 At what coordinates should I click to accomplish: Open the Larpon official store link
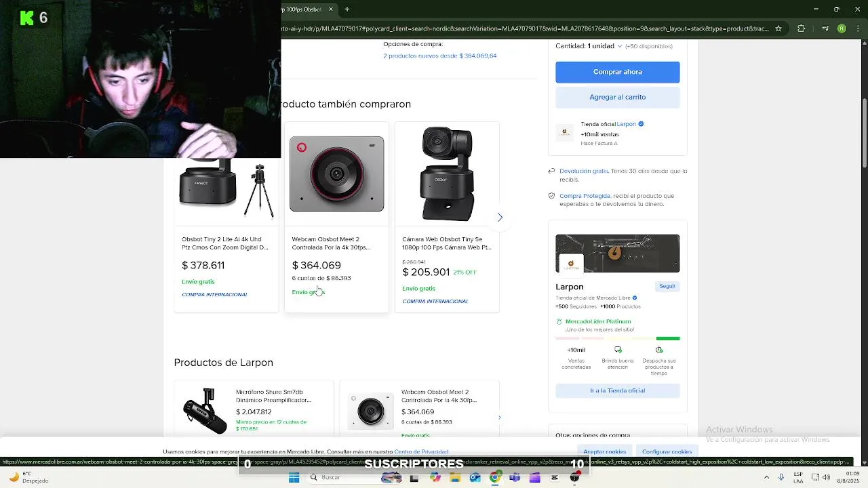point(626,124)
